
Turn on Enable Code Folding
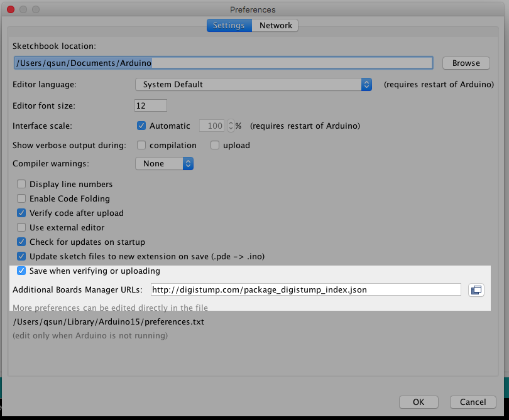click(x=21, y=198)
